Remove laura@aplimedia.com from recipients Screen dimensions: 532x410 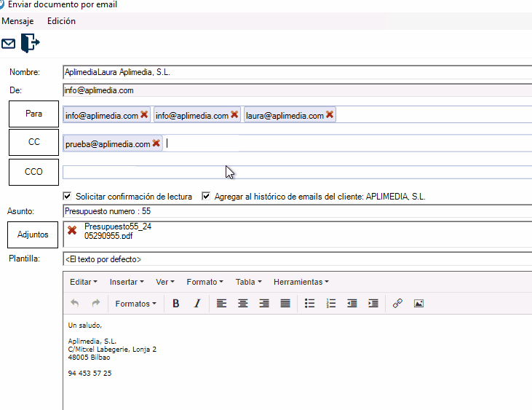(330, 115)
